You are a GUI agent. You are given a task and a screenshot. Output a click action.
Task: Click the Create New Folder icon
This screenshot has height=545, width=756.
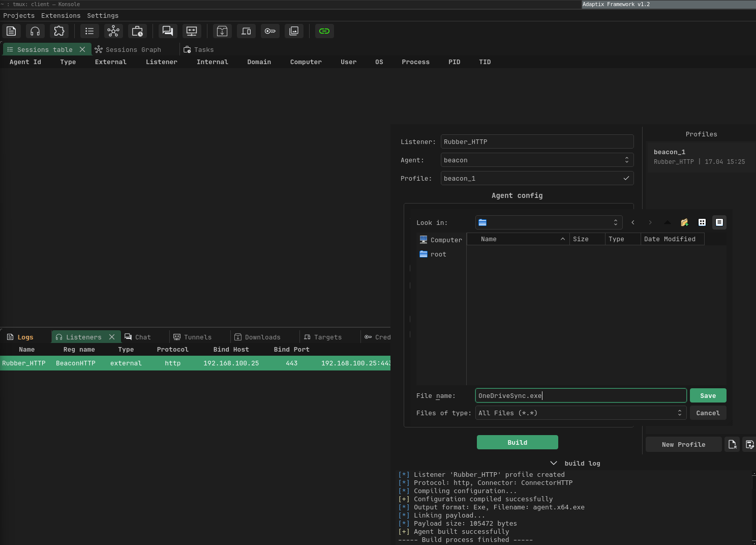684,222
